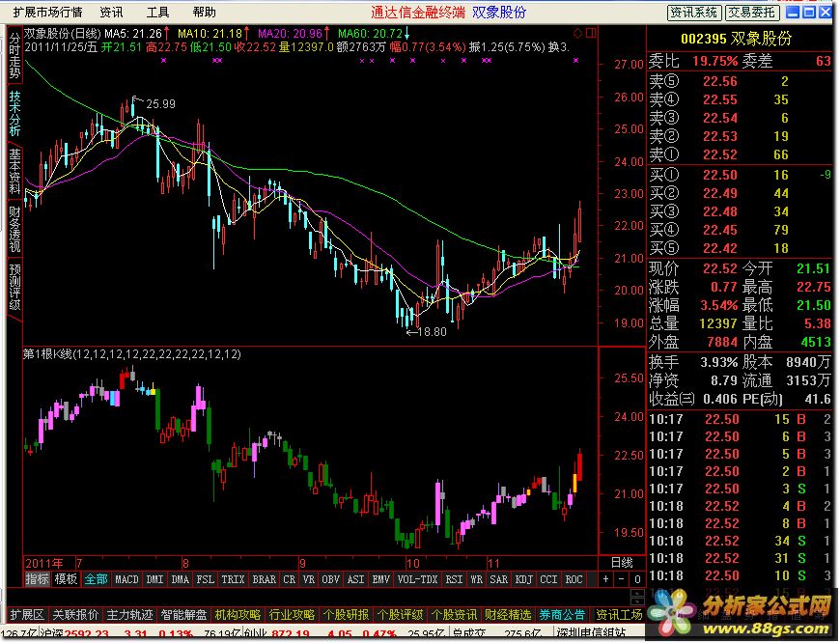
Task: Apply the DMI indicator
Action: 154,579
